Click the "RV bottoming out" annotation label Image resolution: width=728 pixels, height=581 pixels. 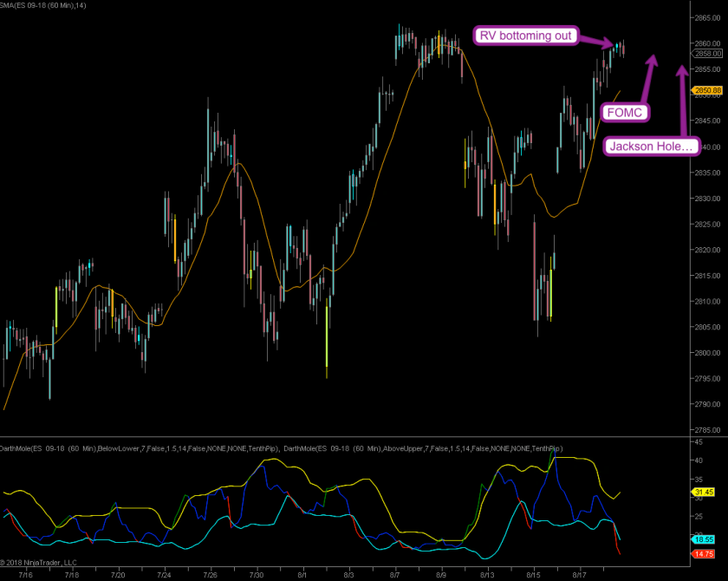(x=526, y=36)
